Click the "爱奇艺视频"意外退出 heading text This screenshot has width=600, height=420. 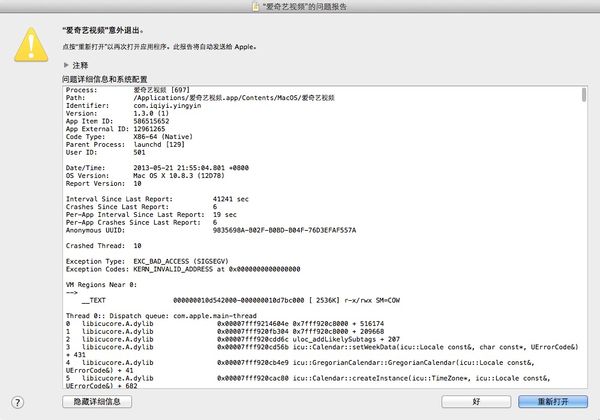click(103, 30)
